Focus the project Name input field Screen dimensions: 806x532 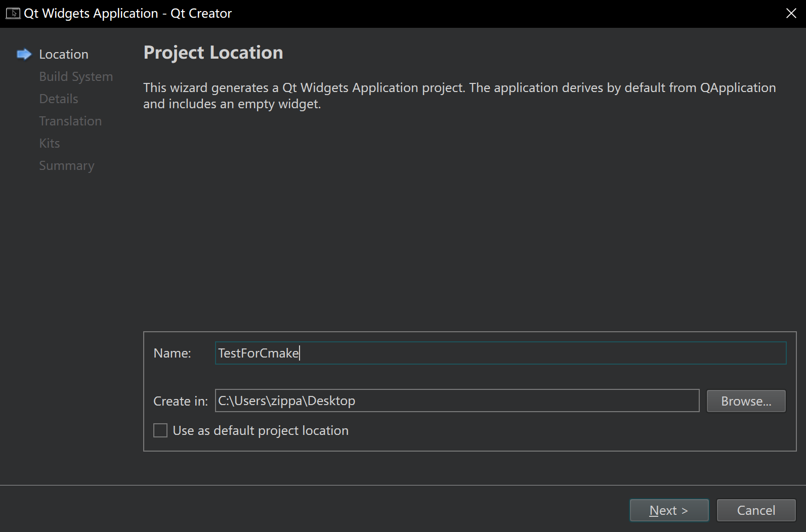click(500, 353)
